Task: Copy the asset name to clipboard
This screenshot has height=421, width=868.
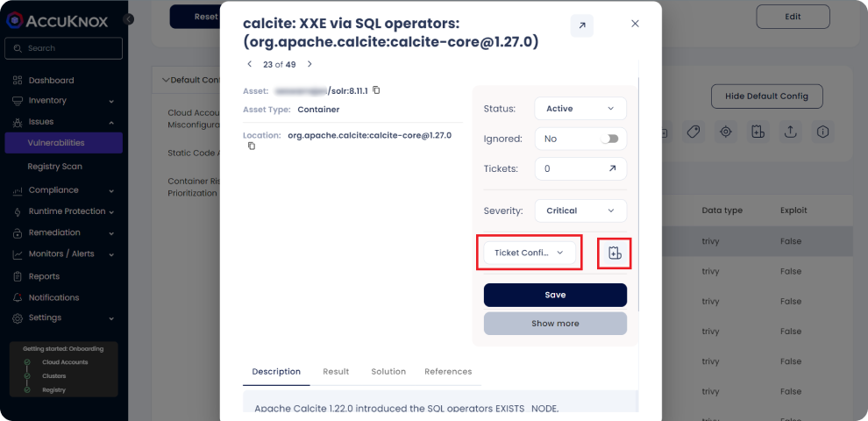Action: tap(376, 90)
